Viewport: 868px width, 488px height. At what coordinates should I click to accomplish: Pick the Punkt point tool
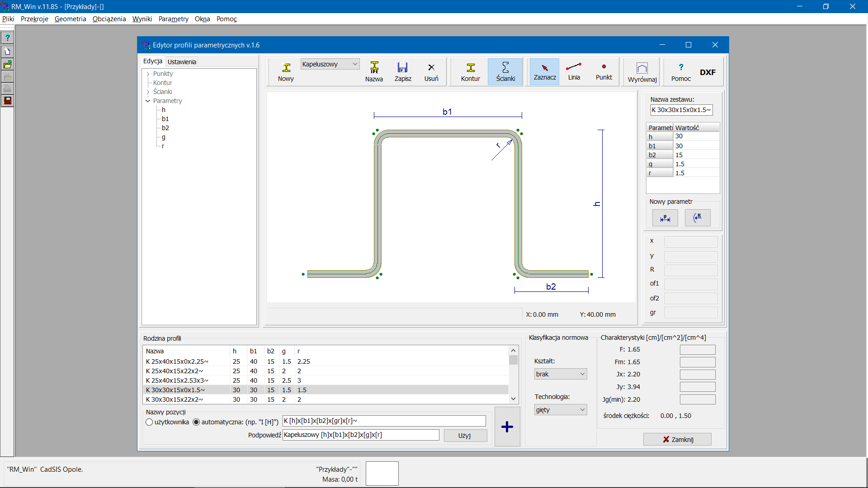(x=604, y=72)
